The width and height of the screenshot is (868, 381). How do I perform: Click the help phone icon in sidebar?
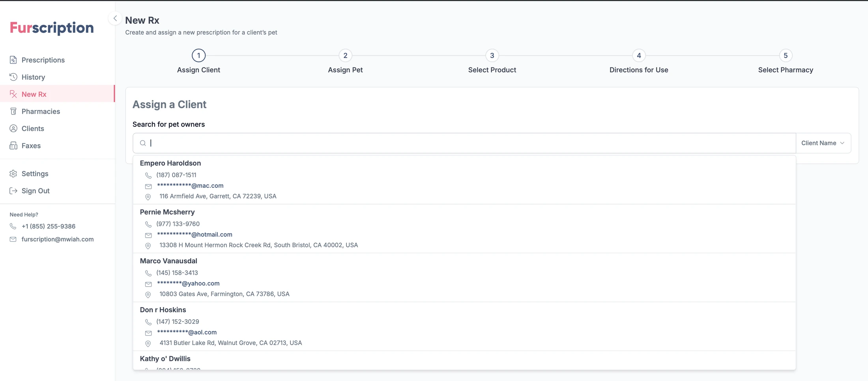point(13,226)
